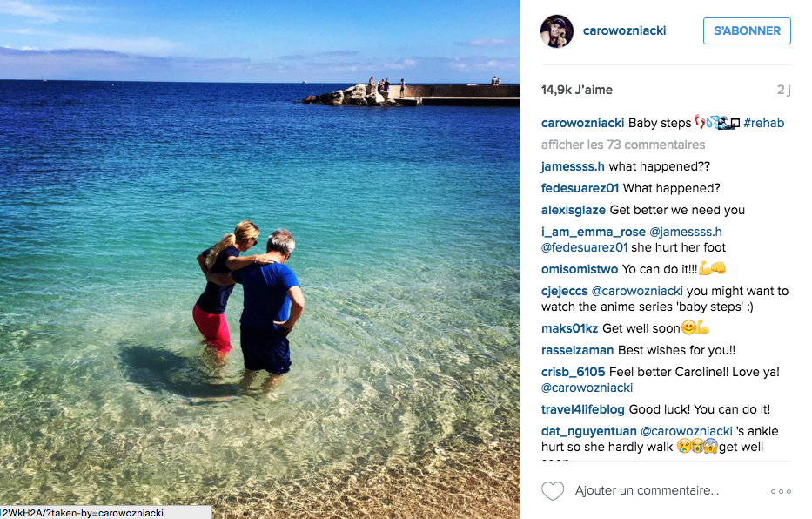Open the fedesuarez01 commenter profile
The image size is (812, 519).
580,188
